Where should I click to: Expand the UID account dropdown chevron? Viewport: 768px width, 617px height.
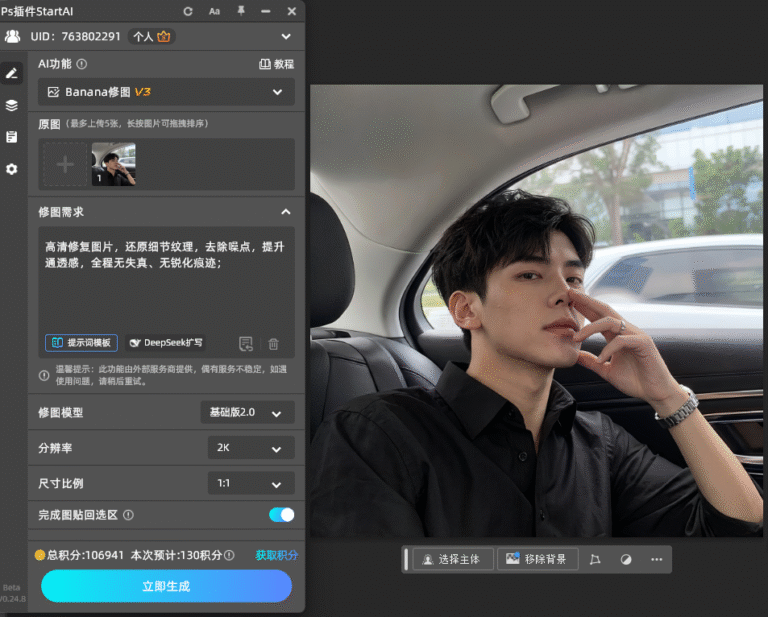click(286, 36)
